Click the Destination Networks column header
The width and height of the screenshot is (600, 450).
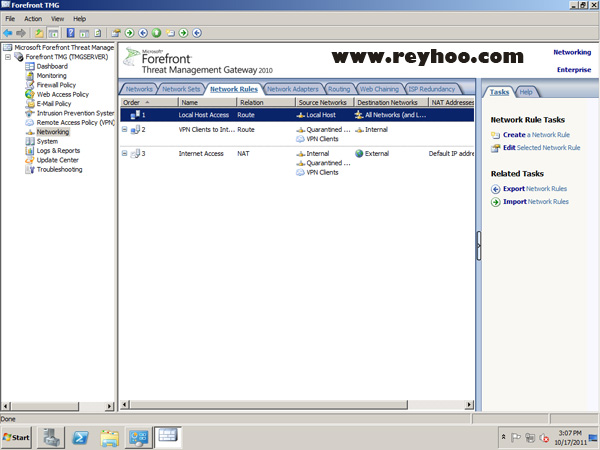(391, 103)
